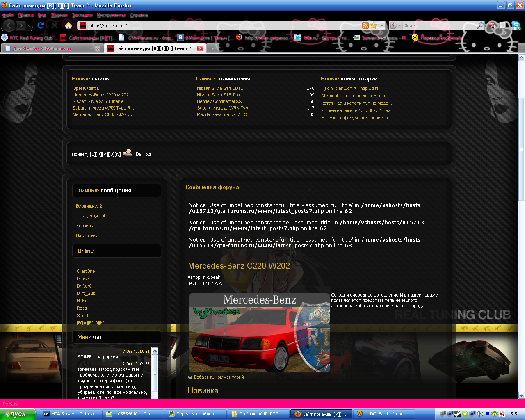
Task: Open the Kaspersky icon in system tray
Action: [502, 414]
